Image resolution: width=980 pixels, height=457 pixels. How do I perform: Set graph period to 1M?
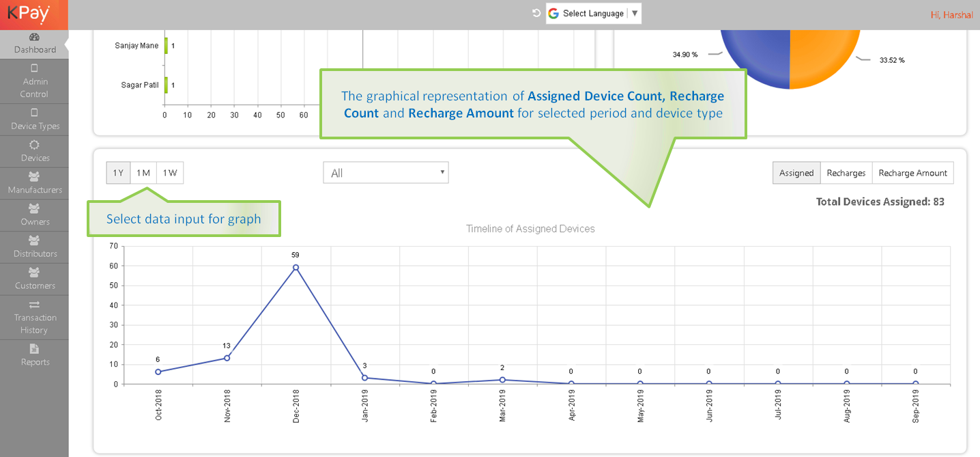click(143, 173)
